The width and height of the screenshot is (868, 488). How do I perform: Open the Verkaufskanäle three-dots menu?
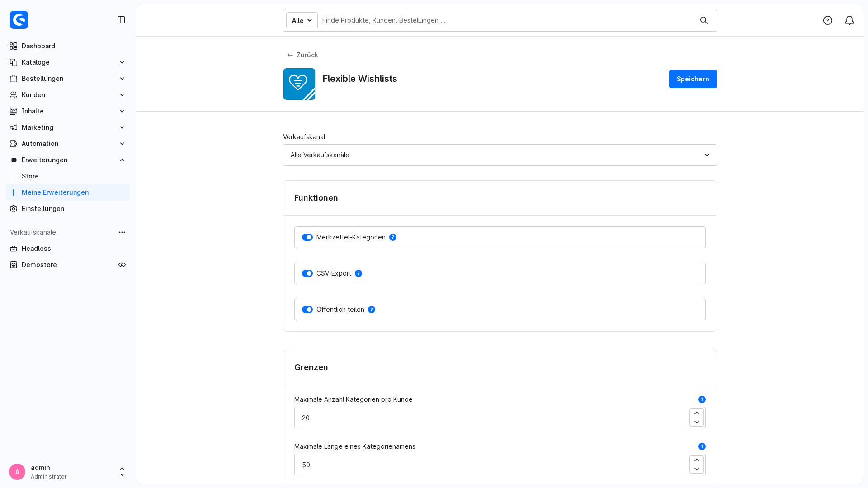122,232
